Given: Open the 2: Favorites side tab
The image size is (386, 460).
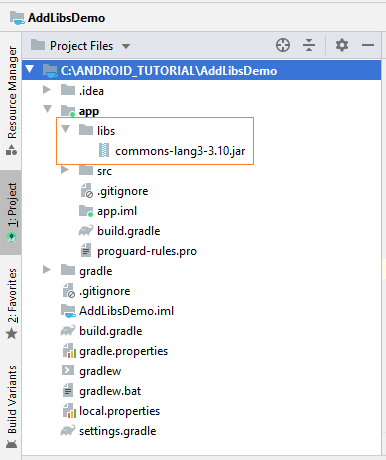Looking at the screenshot, I should 12,303.
